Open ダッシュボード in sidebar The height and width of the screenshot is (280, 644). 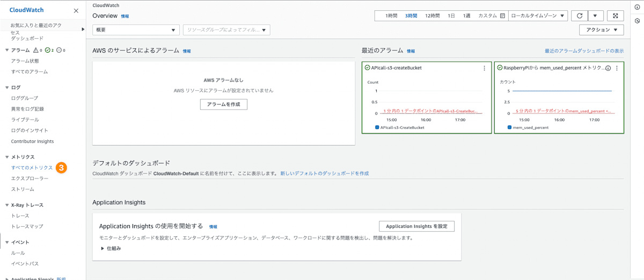coord(27,39)
